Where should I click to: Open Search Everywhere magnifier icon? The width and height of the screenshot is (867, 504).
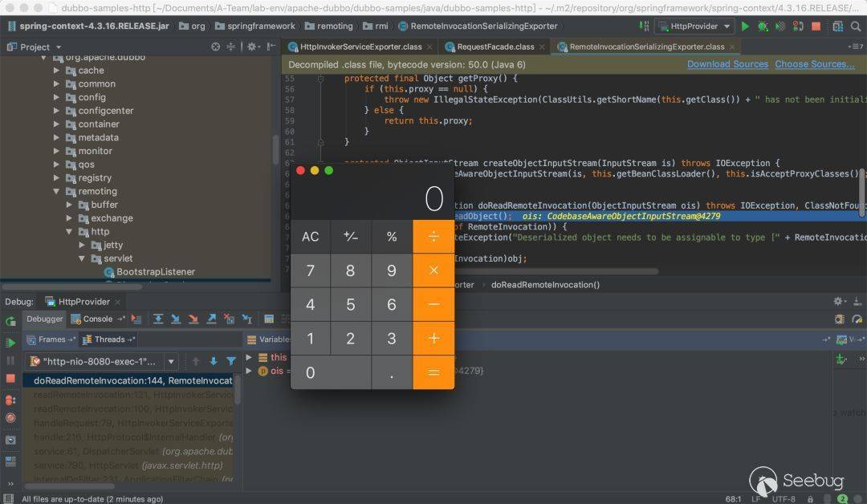click(857, 26)
